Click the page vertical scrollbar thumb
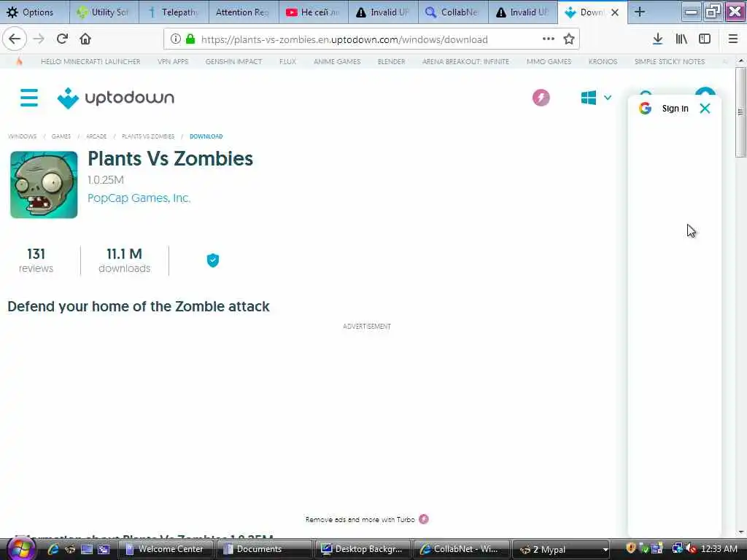Screen dimensions: 747x560 pos(740,112)
